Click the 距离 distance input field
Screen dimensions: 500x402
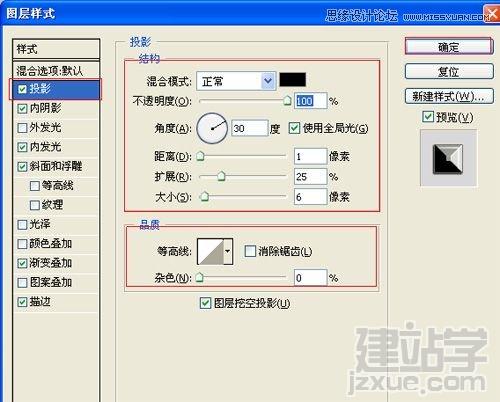coord(310,156)
